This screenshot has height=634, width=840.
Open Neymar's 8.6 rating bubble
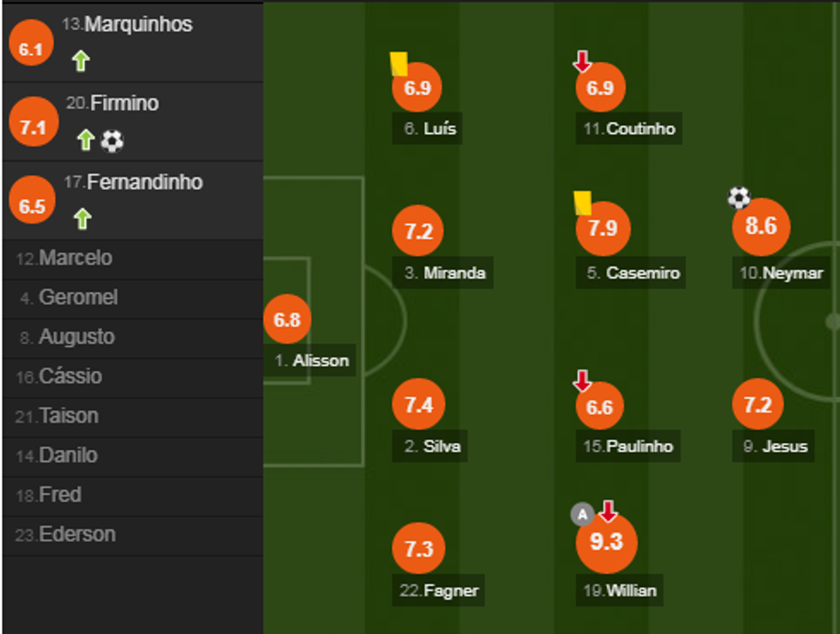tap(760, 227)
